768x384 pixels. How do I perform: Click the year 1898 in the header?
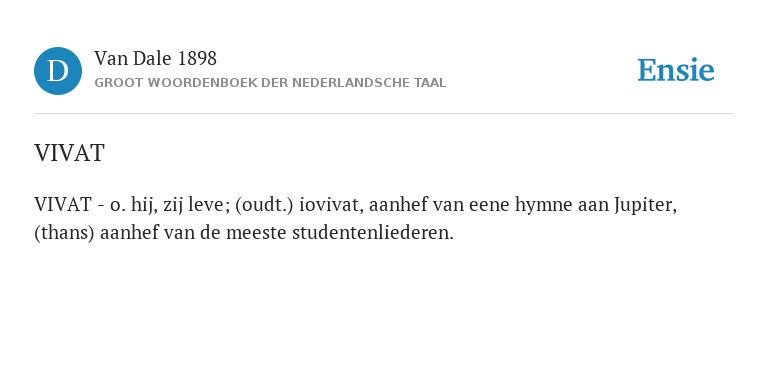197,59
